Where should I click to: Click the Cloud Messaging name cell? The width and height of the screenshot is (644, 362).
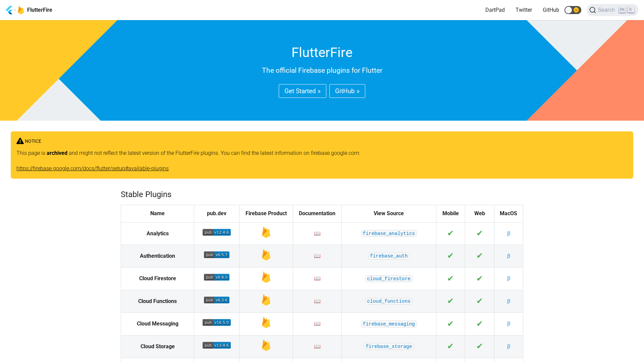(x=157, y=324)
